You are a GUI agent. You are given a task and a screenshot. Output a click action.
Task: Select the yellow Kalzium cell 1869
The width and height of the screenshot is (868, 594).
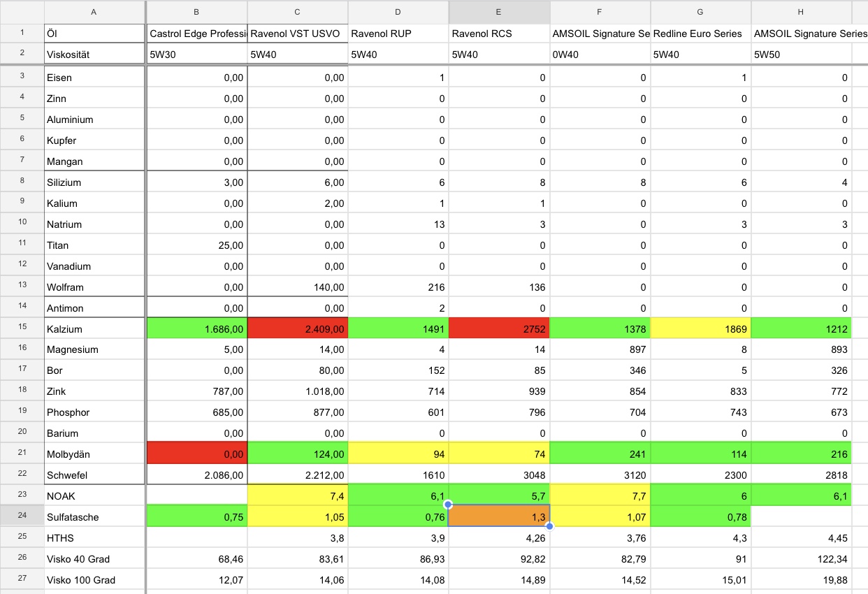click(701, 329)
